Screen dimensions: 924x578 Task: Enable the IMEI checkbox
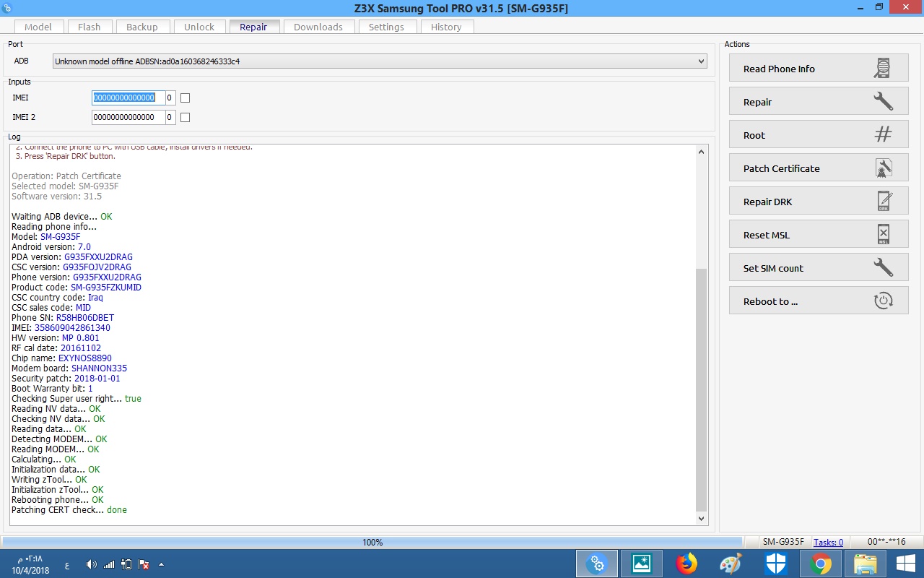[x=185, y=98]
